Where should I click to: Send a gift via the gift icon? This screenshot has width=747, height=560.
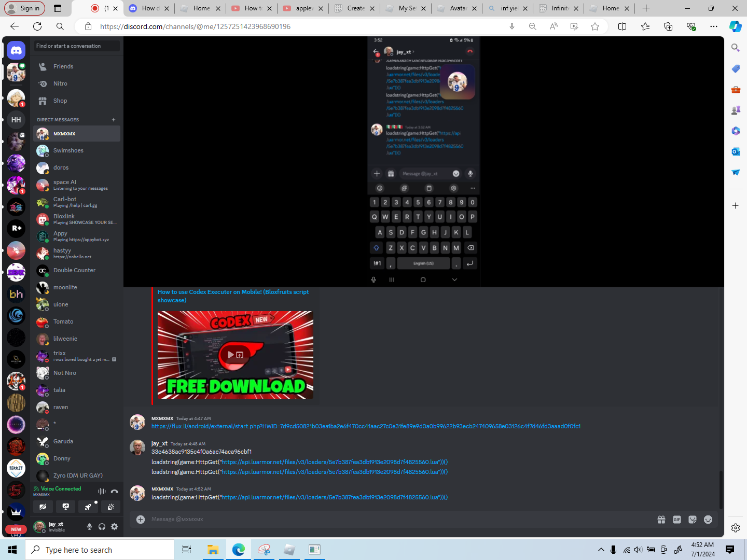click(x=661, y=519)
